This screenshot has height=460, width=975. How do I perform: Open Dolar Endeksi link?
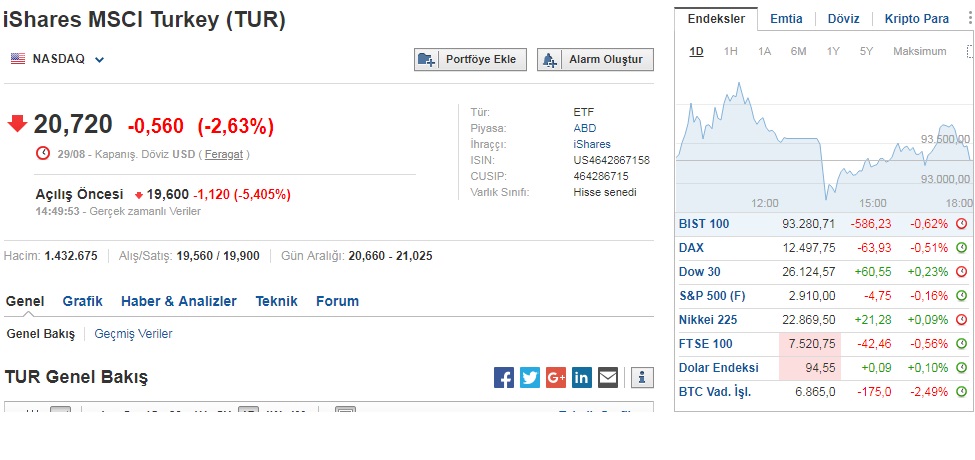pos(719,368)
